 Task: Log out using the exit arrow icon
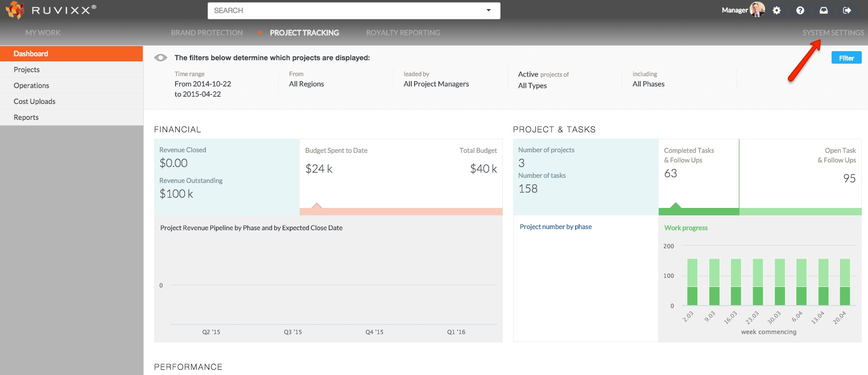[x=846, y=10]
